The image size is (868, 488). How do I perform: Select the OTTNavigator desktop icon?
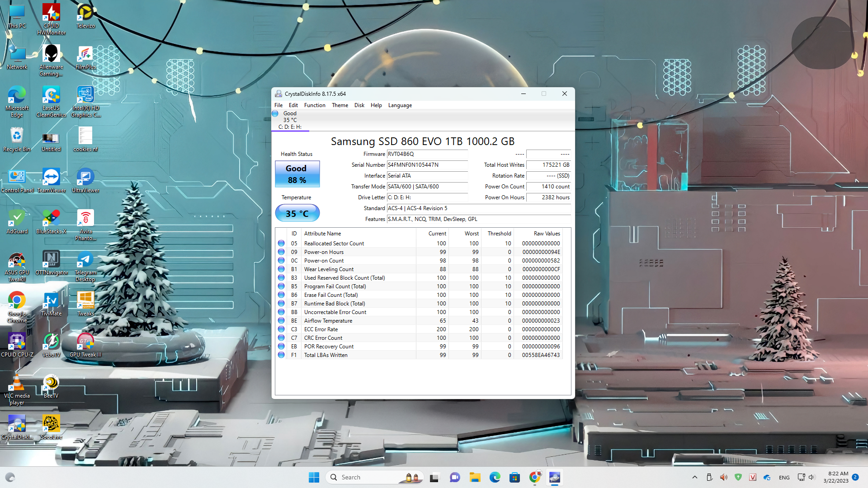coord(51,263)
